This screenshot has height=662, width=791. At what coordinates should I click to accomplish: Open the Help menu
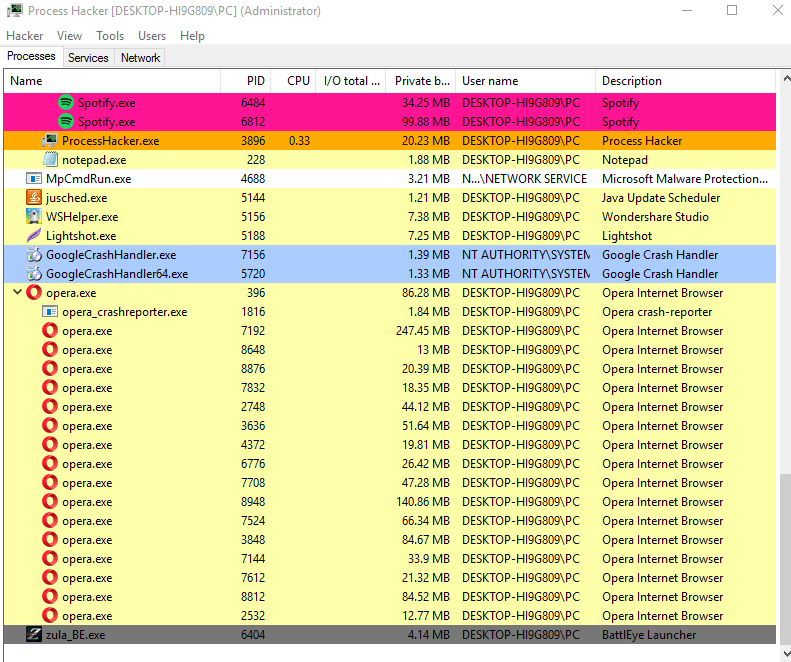[x=192, y=36]
